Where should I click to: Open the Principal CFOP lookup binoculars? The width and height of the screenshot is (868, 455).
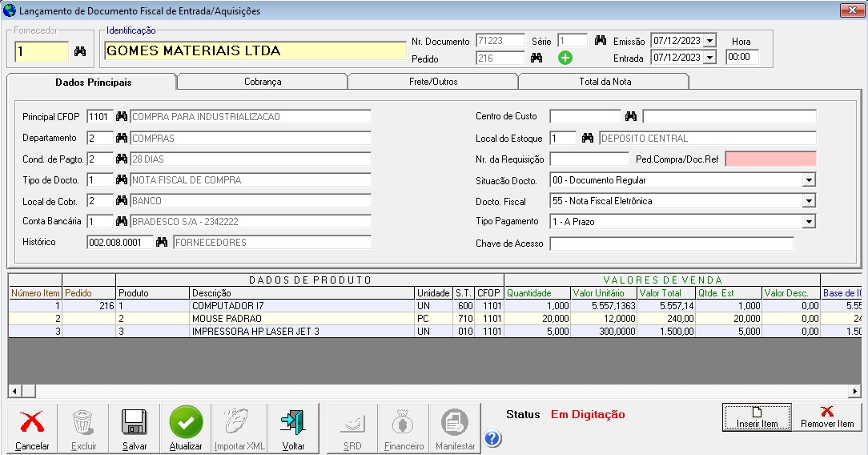(122, 117)
